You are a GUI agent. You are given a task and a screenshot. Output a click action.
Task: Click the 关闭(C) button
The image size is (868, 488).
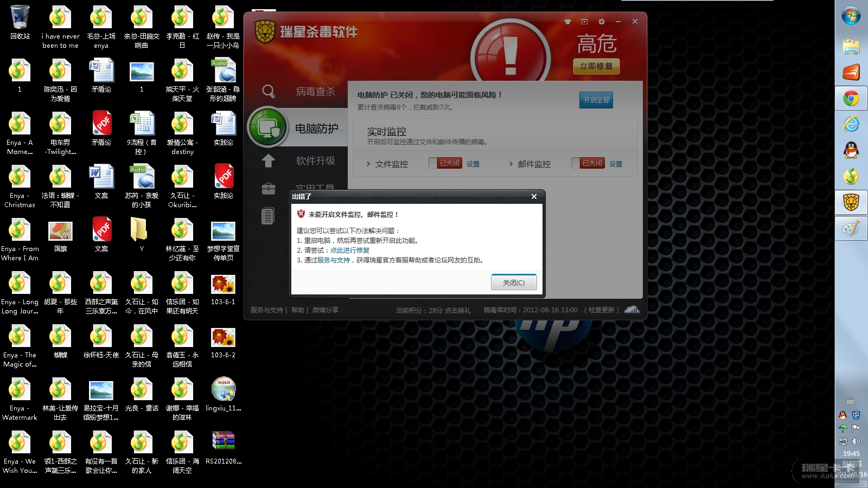(x=514, y=282)
